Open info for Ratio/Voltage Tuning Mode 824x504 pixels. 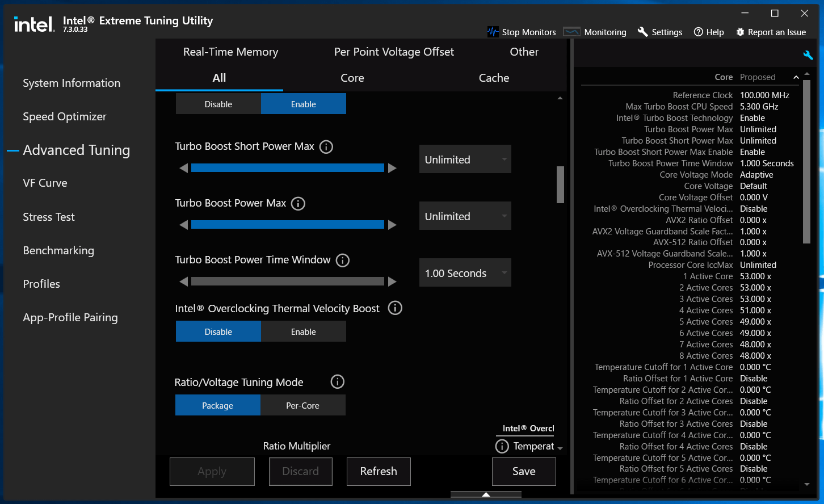338,382
